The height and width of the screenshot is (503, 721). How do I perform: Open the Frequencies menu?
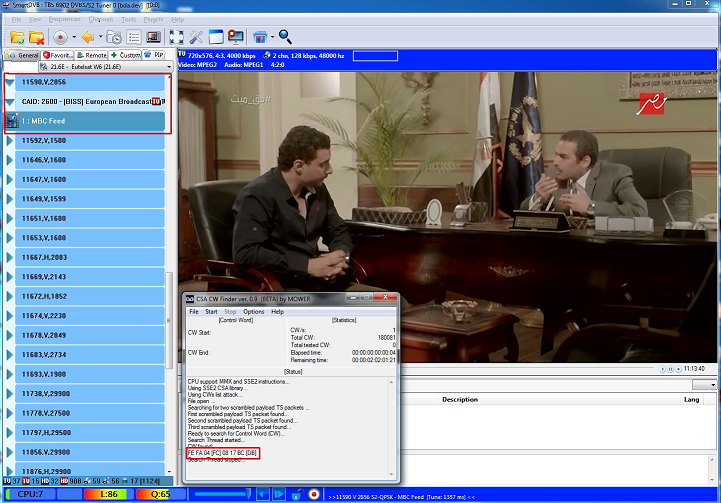[x=64, y=19]
